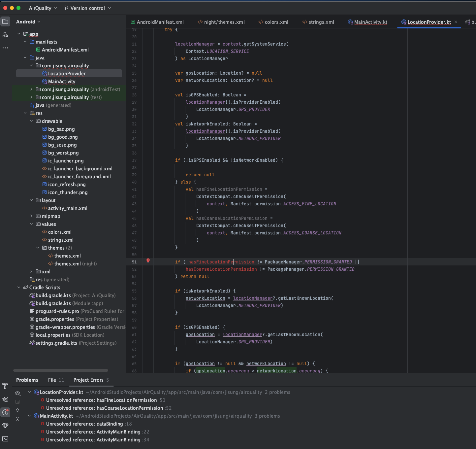This screenshot has height=449, width=476.
Task: Open strings.xml under values in the tree
Action: [58, 240]
